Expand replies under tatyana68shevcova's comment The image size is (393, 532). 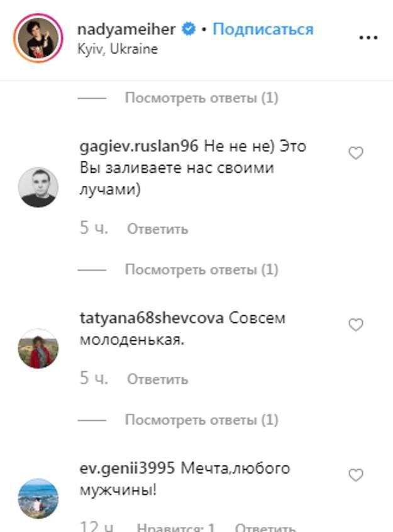tap(202, 420)
